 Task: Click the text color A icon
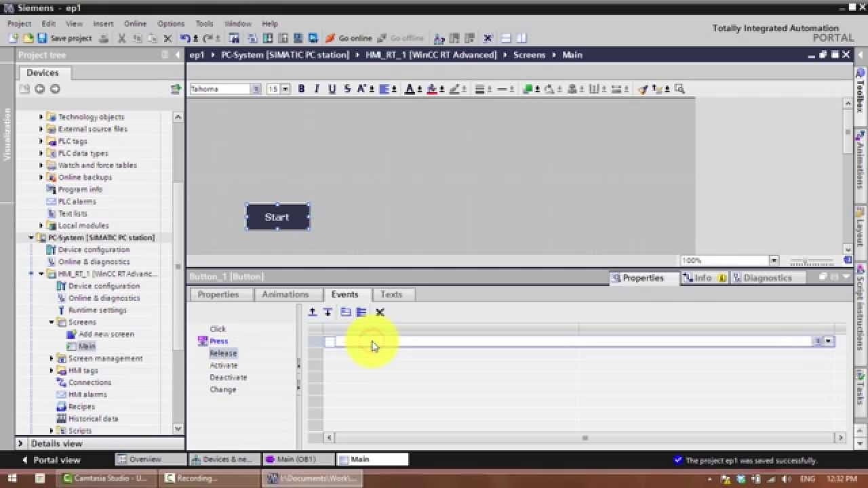pyautogui.click(x=410, y=89)
